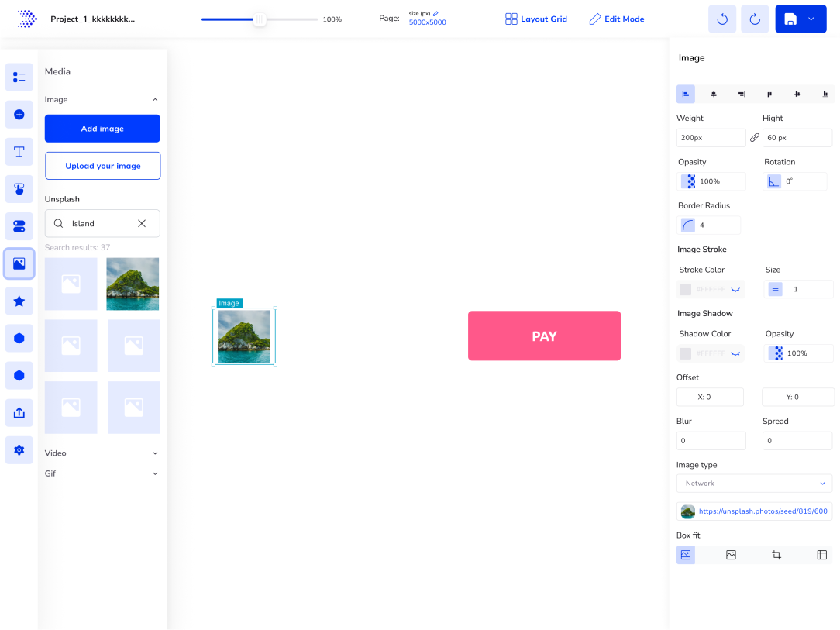Image resolution: width=840 pixels, height=630 pixels.
Task: Select the first Box fit fill option
Action: (685, 554)
